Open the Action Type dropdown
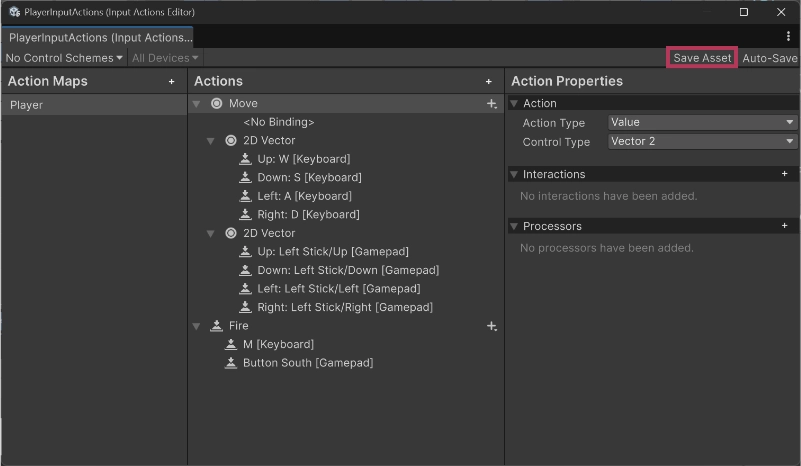The height and width of the screenshot is (466, 801). (702, 123)
